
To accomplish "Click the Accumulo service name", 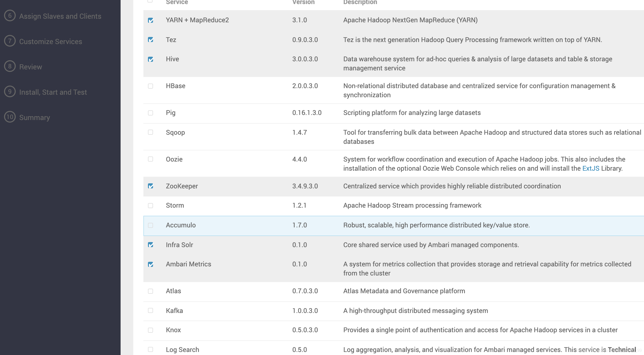I will pos(181,225).
